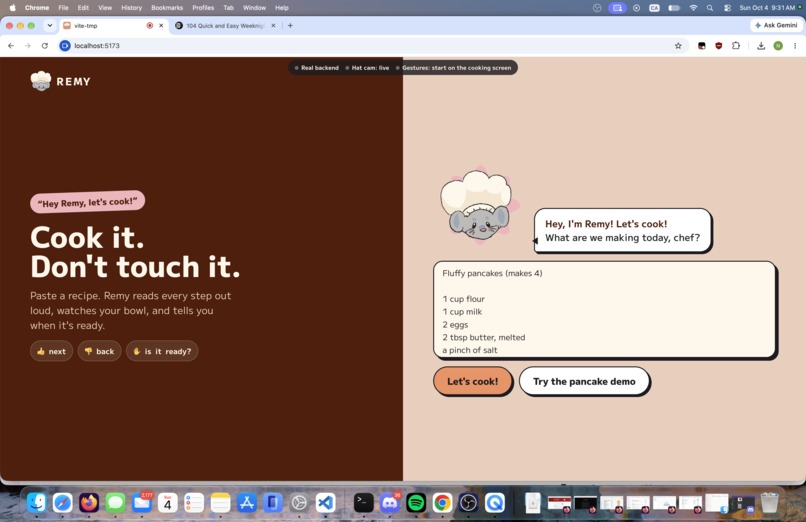Click the thumbs-down back gesture chip

coord(99,351)
